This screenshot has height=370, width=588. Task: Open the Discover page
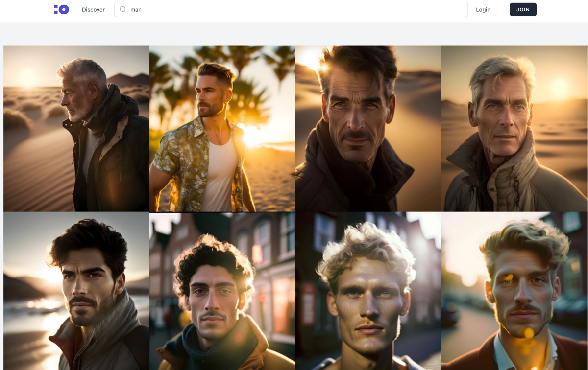tap(93, 10)
